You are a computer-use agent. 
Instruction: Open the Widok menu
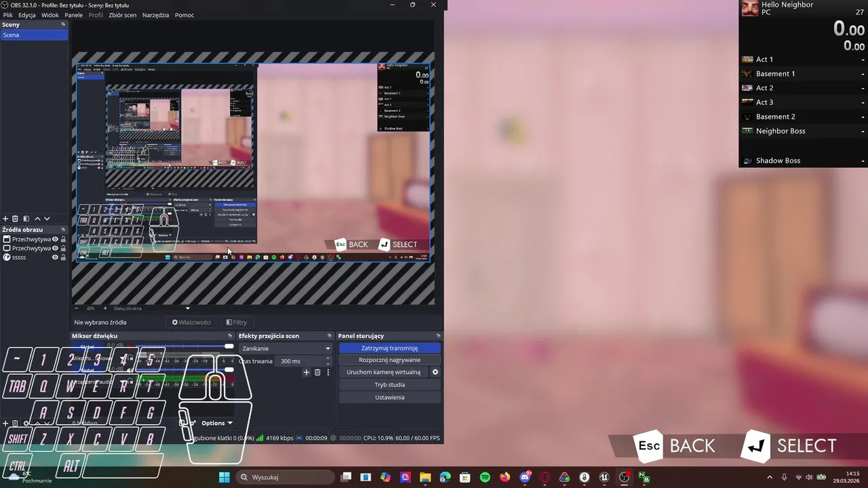point(50,15)
